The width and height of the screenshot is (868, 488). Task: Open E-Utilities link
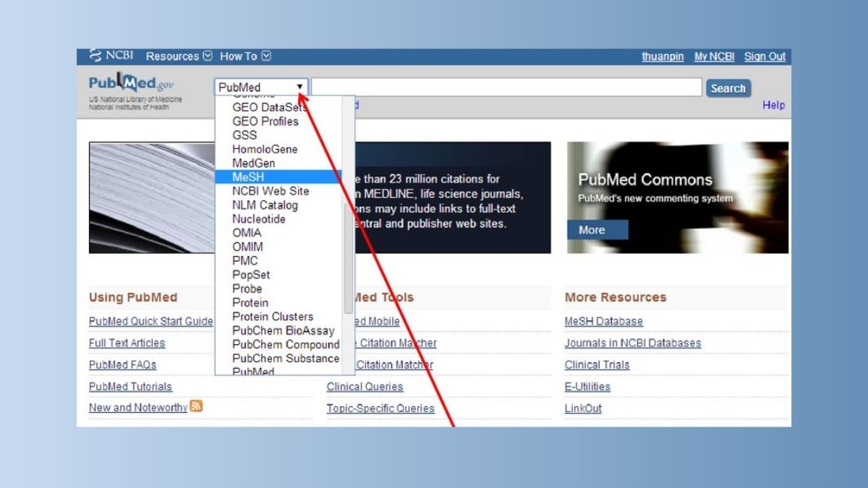point(587,386)
